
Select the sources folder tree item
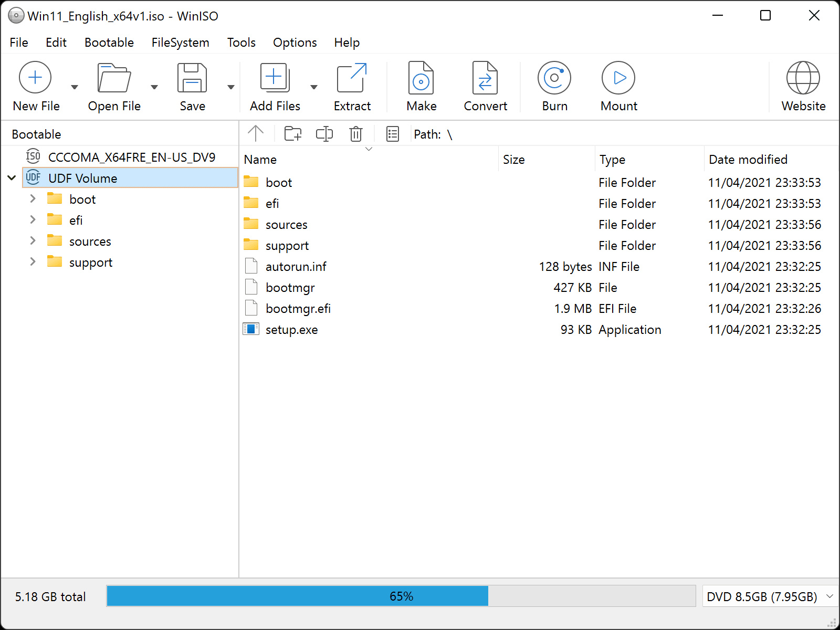[x=90, y=241]
